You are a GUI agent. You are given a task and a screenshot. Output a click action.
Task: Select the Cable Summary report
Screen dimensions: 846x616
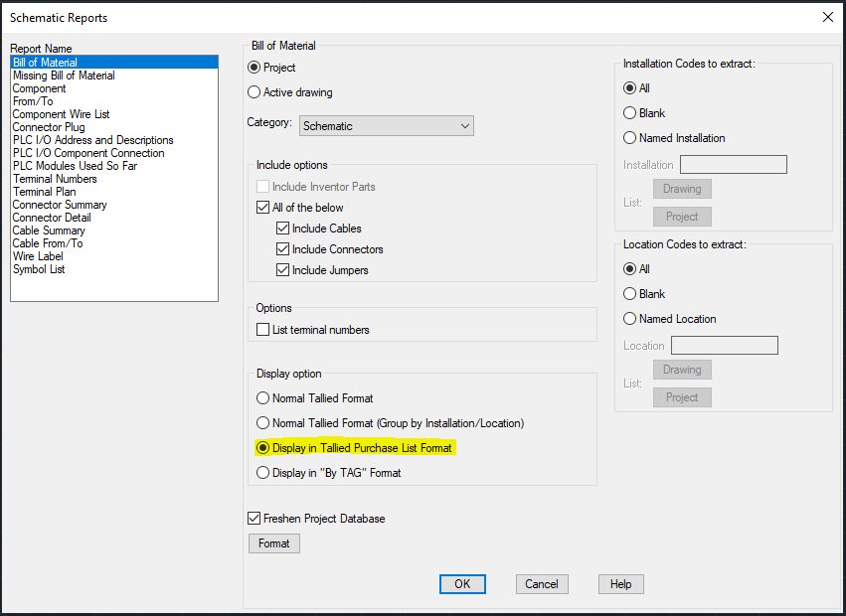[48, 230]
